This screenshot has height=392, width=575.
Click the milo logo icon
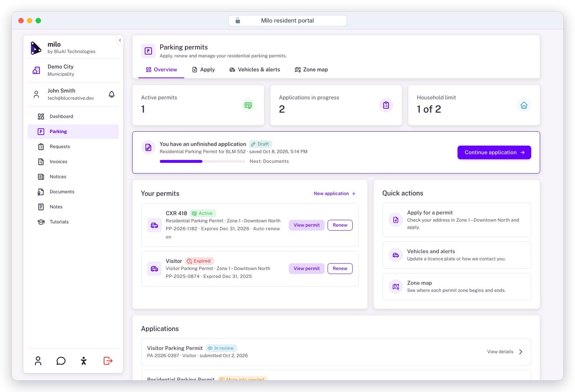[36, 48]
